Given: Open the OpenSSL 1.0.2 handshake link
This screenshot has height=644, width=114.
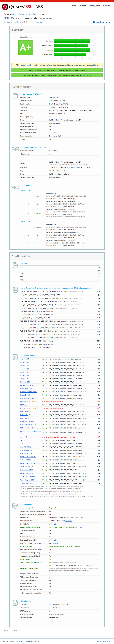Looking at the screenshot, I should pos(25,453).
